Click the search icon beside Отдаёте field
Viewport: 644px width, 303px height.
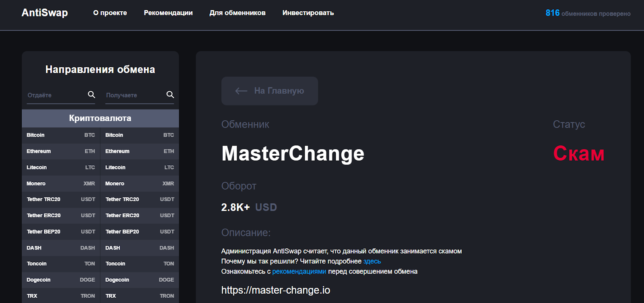pos(91,95)
